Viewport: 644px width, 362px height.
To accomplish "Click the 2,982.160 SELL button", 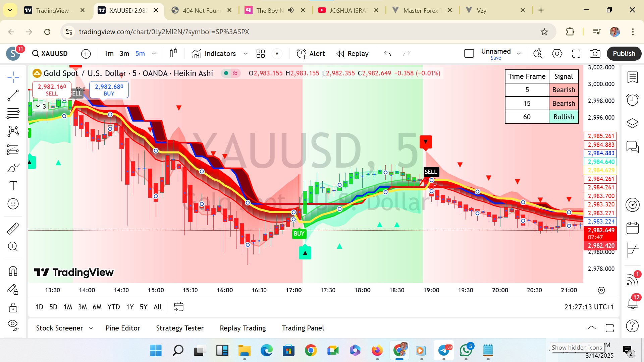I will 52,90.
